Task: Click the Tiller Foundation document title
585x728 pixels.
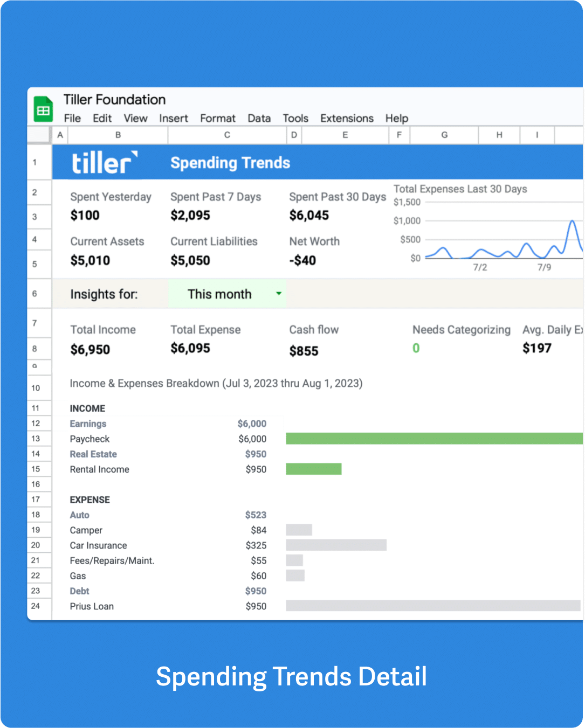Action: [x=114, y=100]
